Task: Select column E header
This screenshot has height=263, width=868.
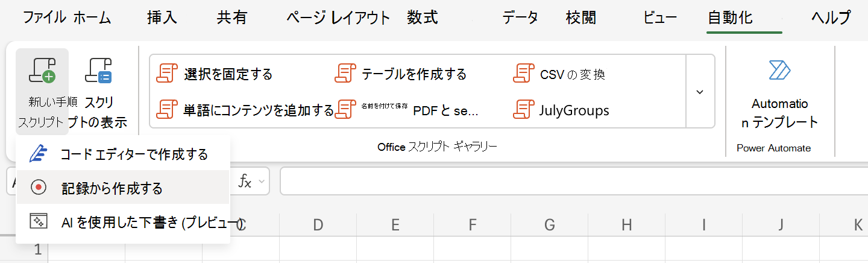Action: point(395,225)
